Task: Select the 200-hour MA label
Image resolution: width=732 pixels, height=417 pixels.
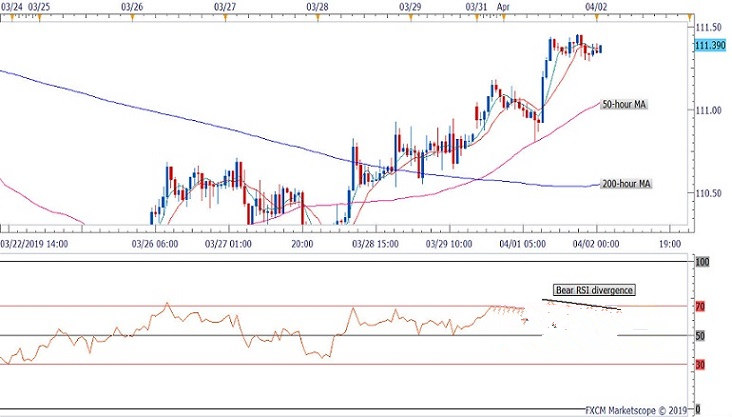Action: point(628,184)
